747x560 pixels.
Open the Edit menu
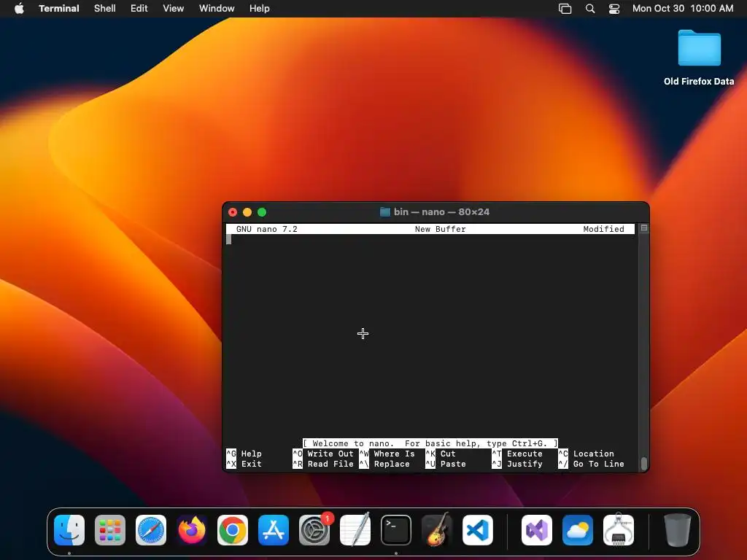click(x=139, y=9)
